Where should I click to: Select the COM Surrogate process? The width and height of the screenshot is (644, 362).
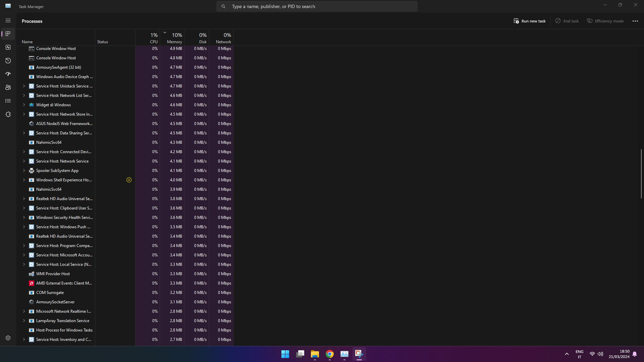point(125,293)
